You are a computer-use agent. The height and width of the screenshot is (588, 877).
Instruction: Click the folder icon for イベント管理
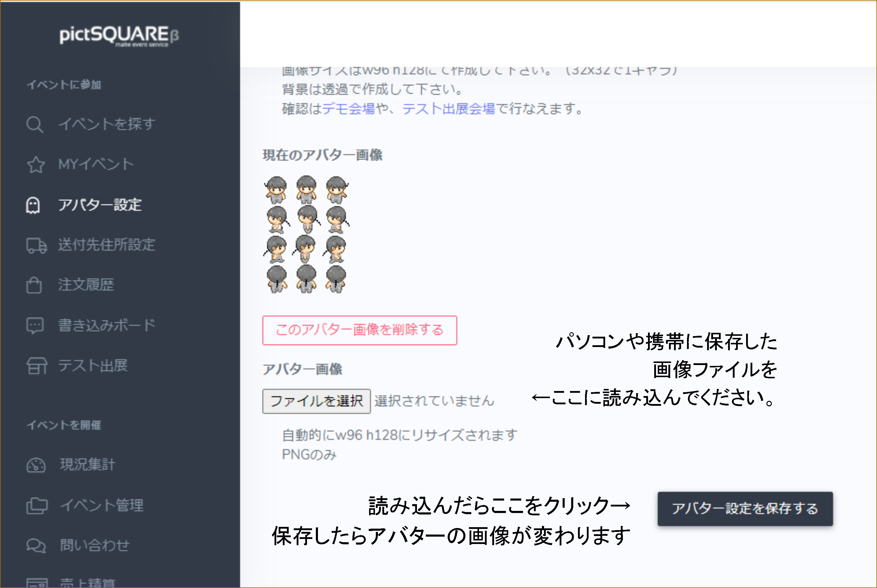[37, 506]
